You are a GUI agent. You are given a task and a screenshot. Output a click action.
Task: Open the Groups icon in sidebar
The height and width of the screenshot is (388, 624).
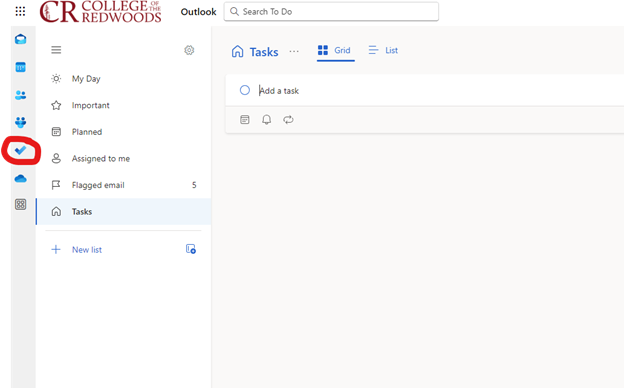21,122
